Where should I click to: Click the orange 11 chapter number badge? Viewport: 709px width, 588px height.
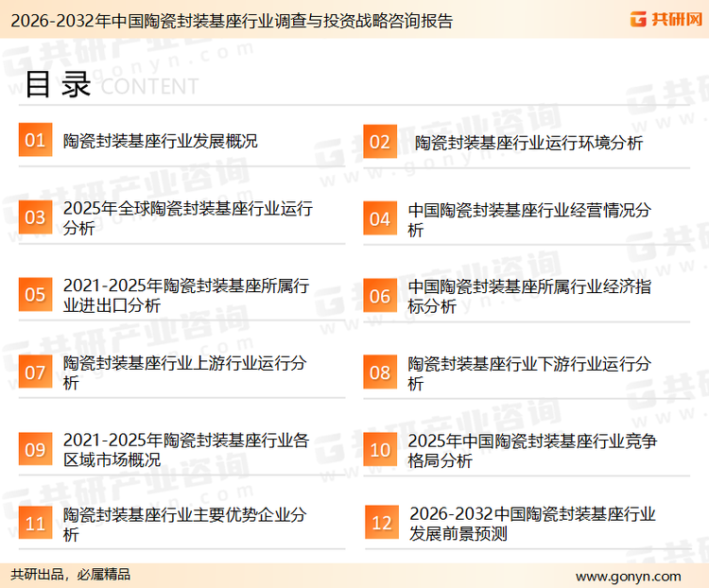click(x=35, y=524)
